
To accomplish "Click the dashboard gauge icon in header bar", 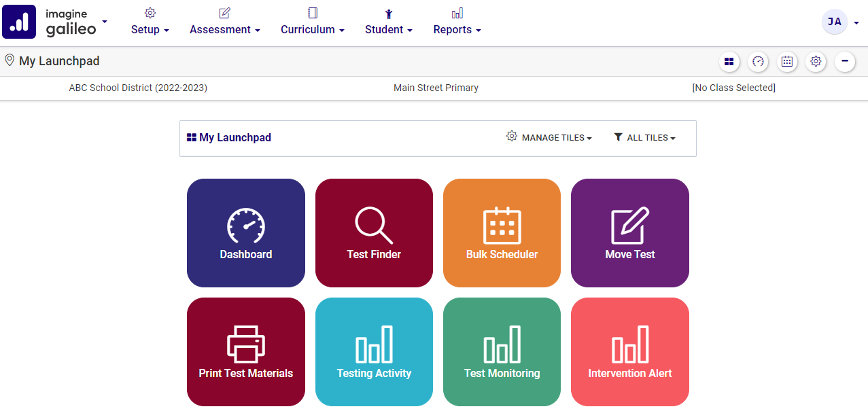I will pyautogui.click(x=759, y=62).
